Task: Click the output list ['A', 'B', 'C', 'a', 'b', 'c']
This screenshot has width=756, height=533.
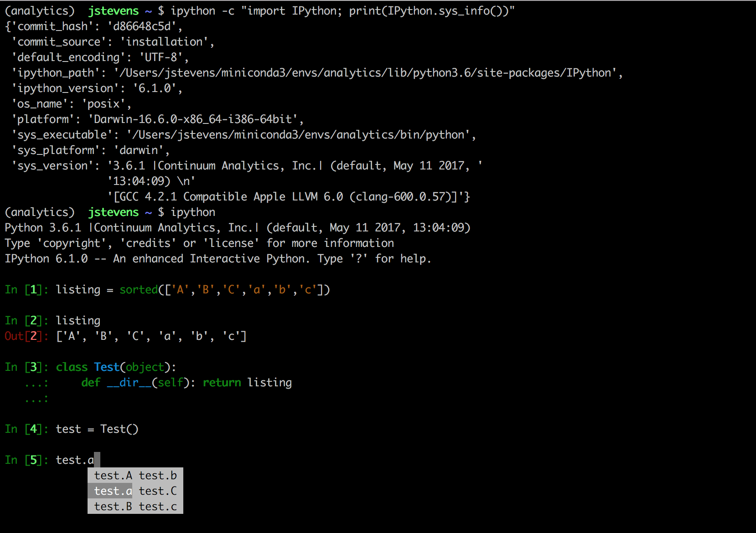Action: [151, 336]
